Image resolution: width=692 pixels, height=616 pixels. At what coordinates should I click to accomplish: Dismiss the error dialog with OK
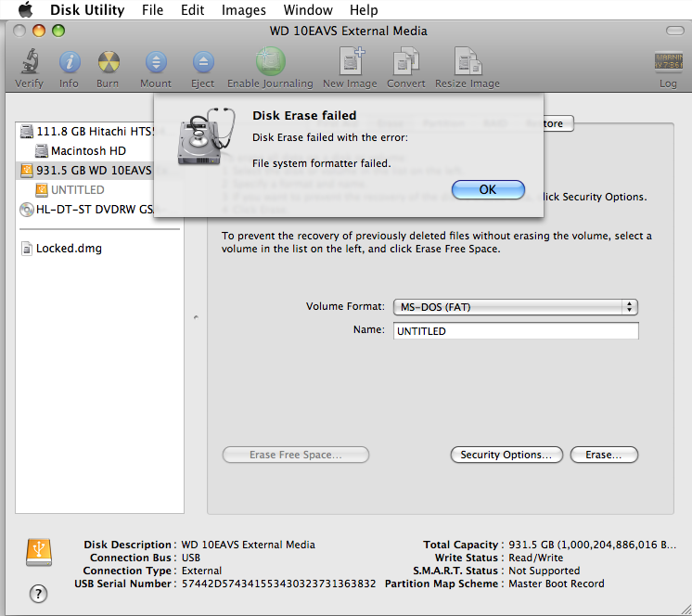(x=488, y=190)
